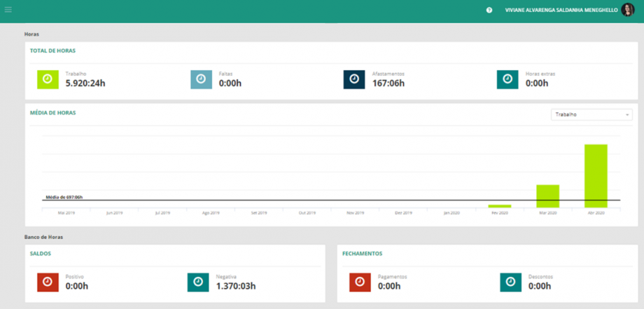Click the teal Descontos clock icon

pyautogui.click(x=510, y=282)
